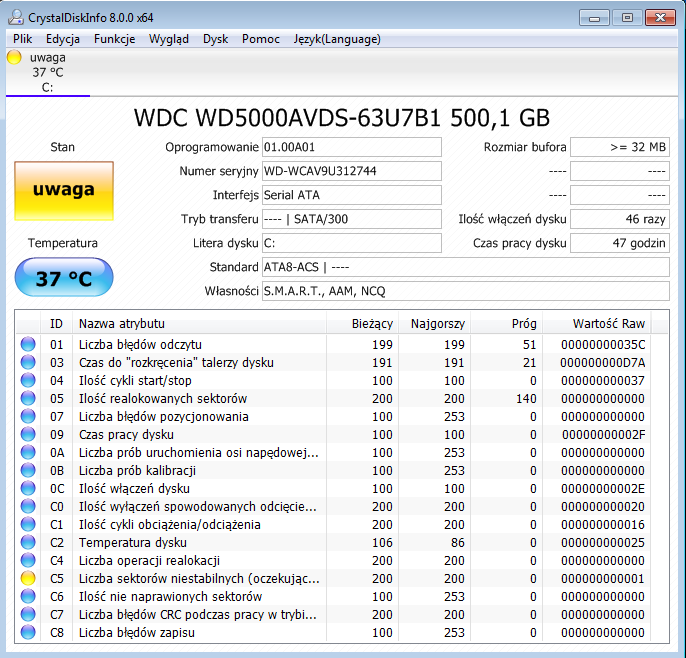686x658 pixels.
Task: Open the Edycja menu
Action: point(63,39)
